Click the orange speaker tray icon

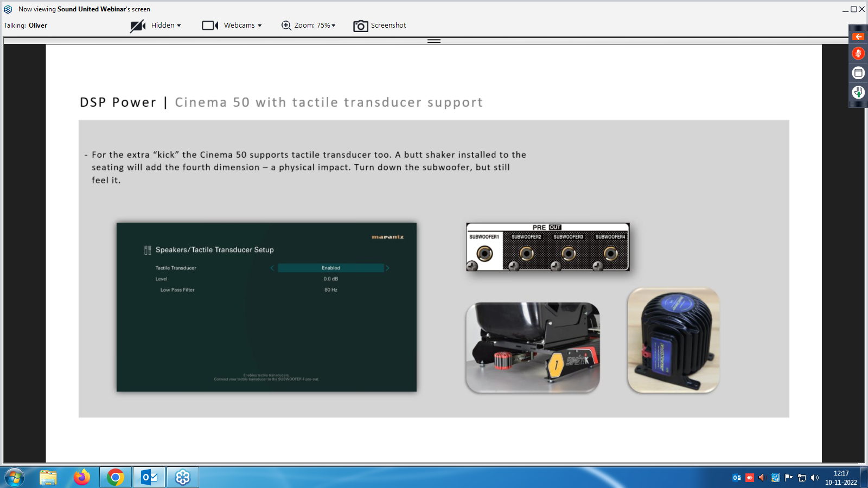pyautogui.click(x=762, y=478)
